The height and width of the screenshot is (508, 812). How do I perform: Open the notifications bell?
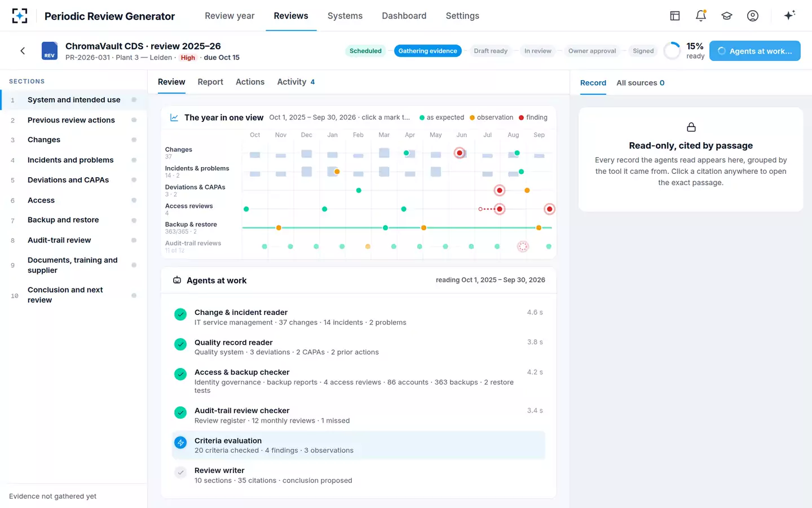[x=701, y=16]
